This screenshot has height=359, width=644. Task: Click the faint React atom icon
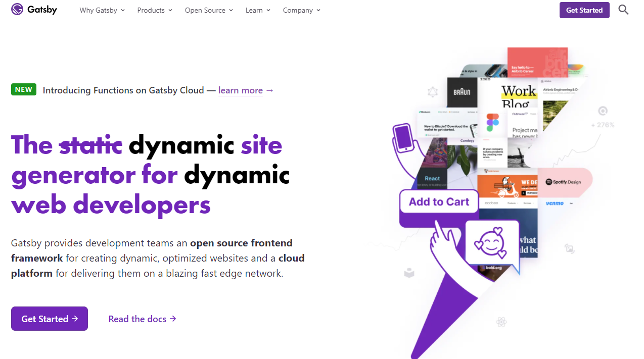click(x=501, y=322)
